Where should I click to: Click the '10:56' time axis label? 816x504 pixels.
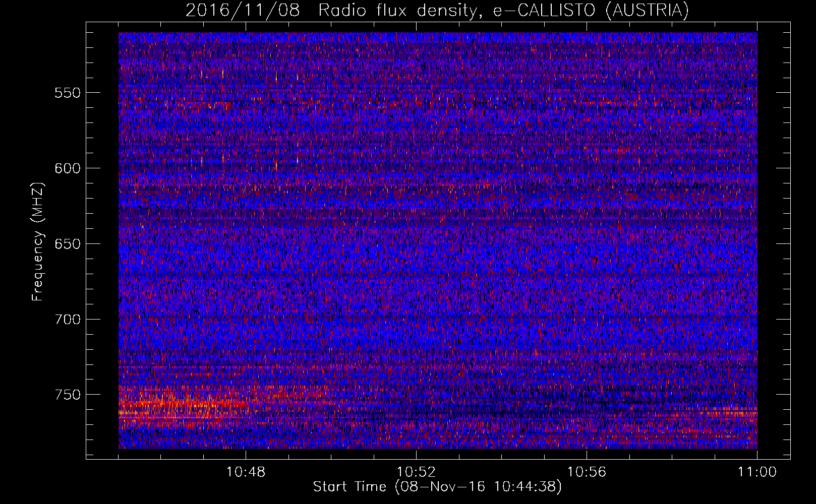pos(587,472)
